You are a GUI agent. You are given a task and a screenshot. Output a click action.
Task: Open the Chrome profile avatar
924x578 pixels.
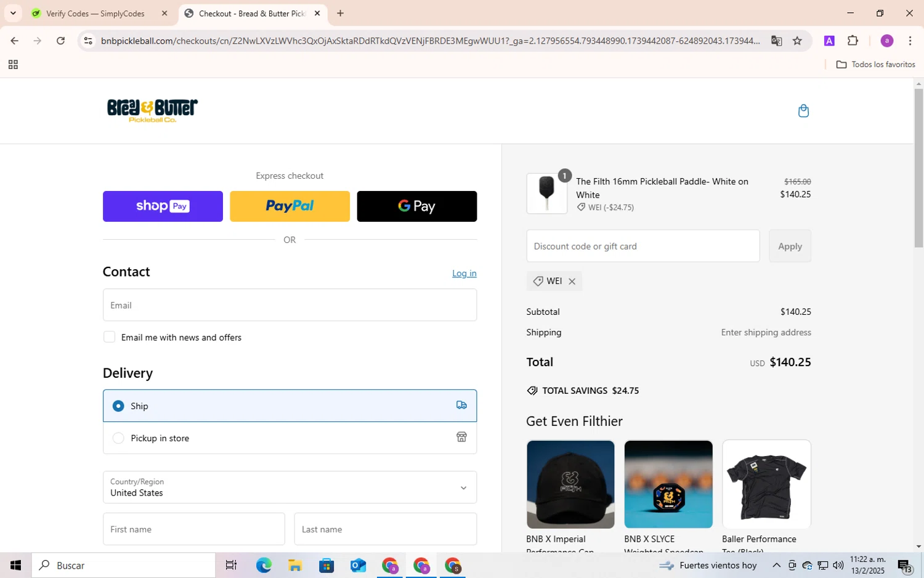point(887,41)
